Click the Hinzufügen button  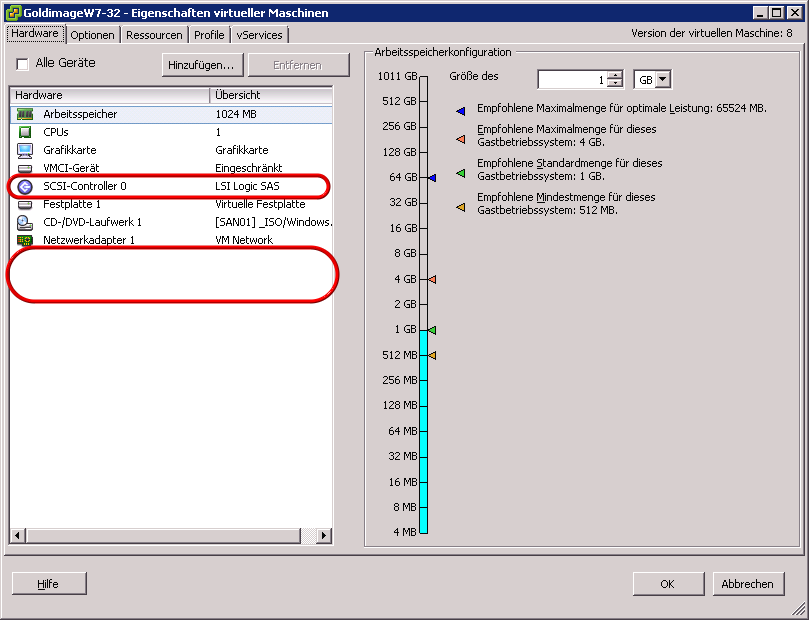point(201,64)
